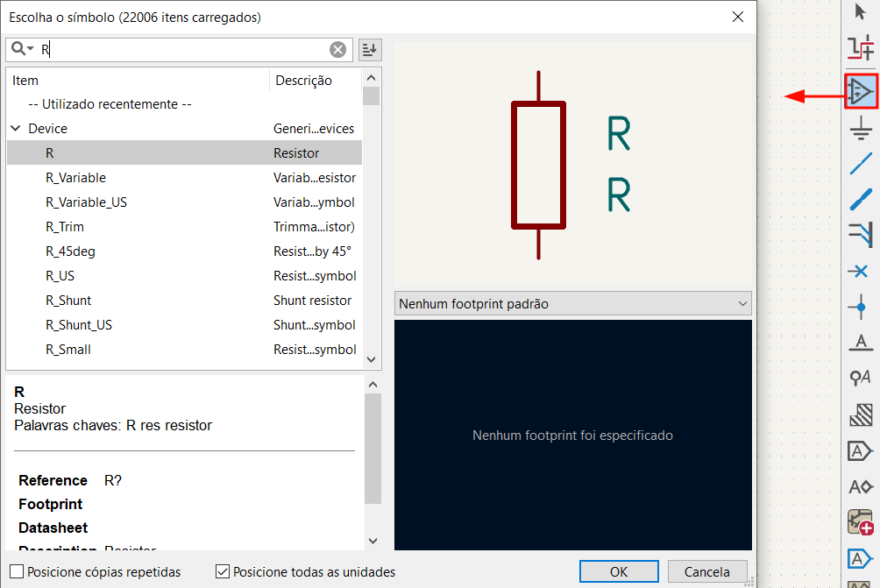Image resolution: width=880 pixels, height=588 pixels.
Task: Select R_Variable in the list
Action: (x=184, y=177)
